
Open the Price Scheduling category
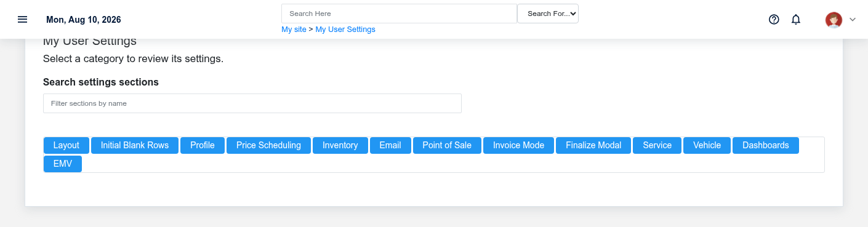click(268, 145)
